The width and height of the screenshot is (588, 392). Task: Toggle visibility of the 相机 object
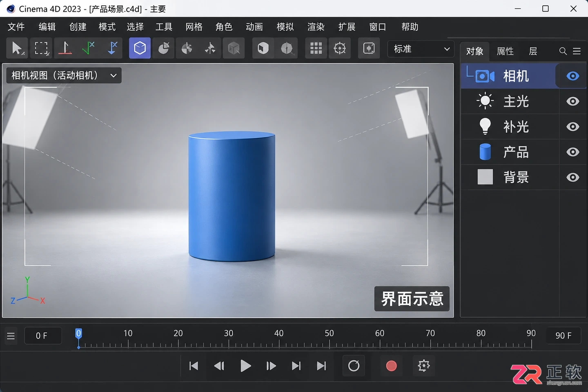(572, 76)
